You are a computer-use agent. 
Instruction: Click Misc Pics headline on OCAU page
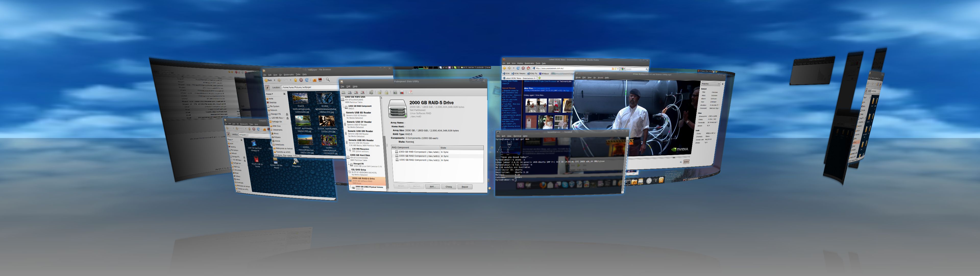click(529, 88)
